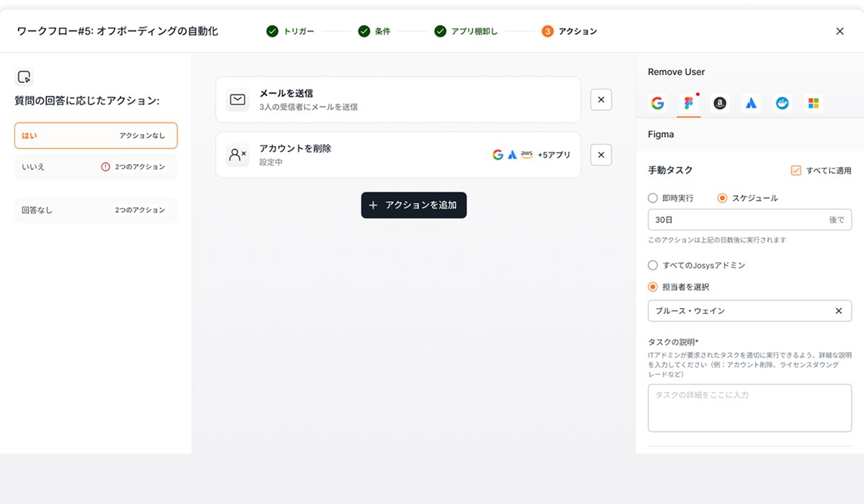Click the +5アプリ label

pyautogui.click(x=554, y=155)
